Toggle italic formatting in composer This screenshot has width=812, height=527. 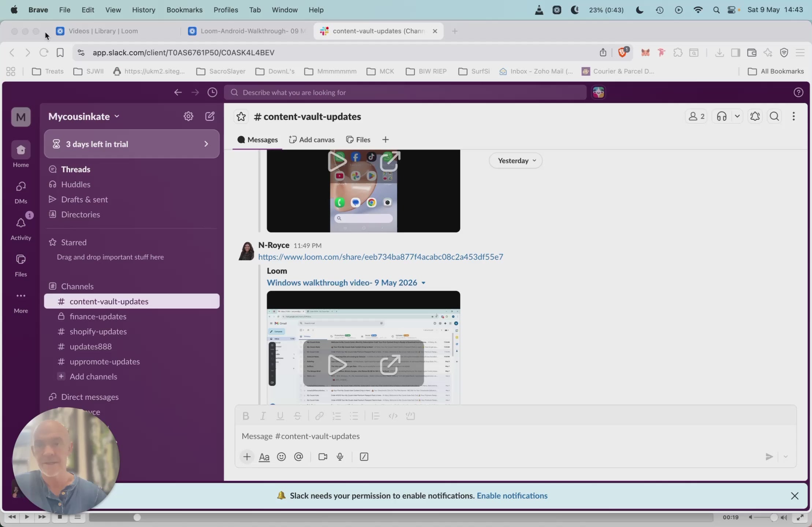coord(263,416)
